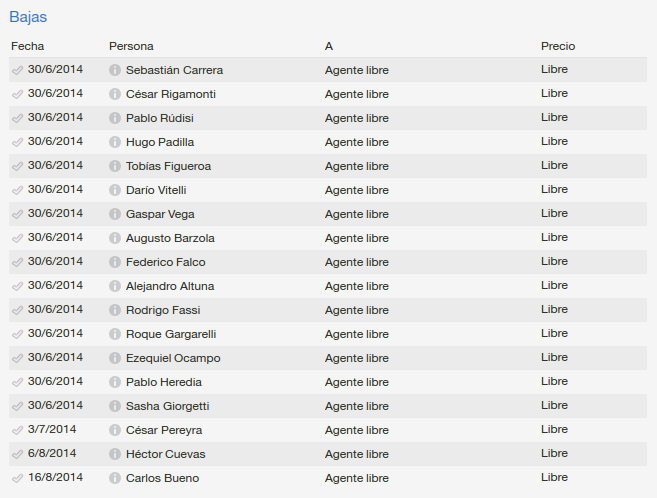Open the info icon beside Carlos Bueno

[115, 478]
